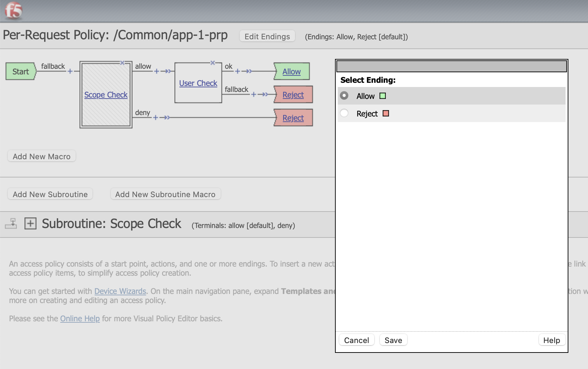The width and height of the screenshot is (588, 369).
Task: Open the Scope Check policy item
Action: [106, 95]
